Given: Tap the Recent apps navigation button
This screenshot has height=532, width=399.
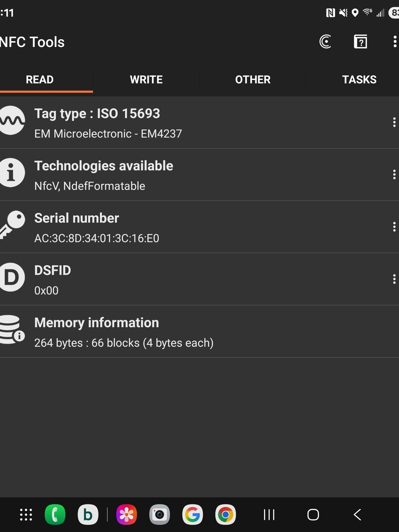Looking at the screenshot, I should pos(269,514).
